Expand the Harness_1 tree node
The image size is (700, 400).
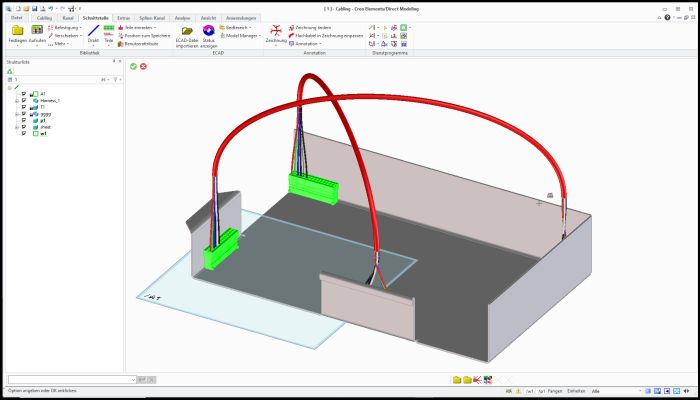coord(16,99)
